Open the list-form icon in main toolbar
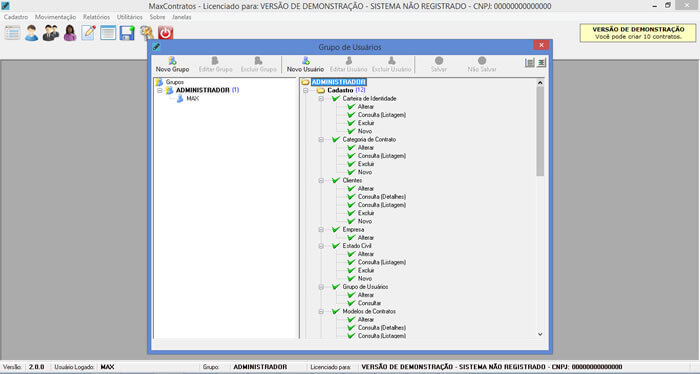The image size is (700, 374). click(x=12, y=33)
